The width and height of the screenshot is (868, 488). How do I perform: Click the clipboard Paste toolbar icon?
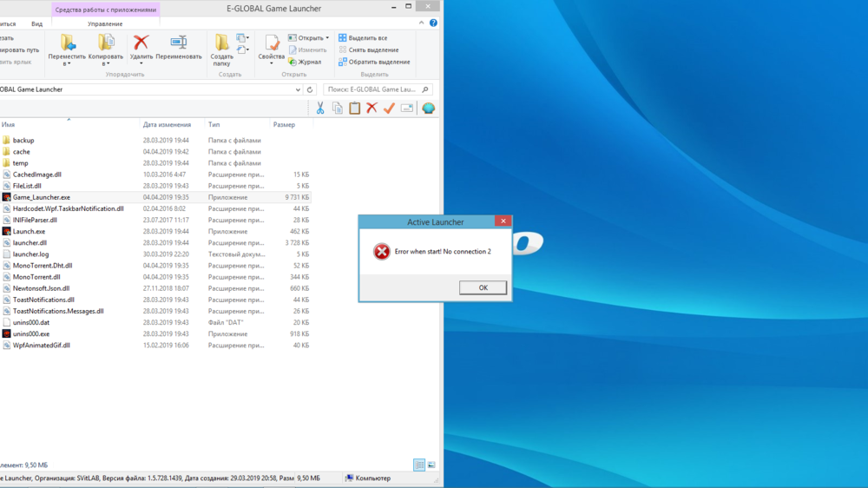[354, 109]
